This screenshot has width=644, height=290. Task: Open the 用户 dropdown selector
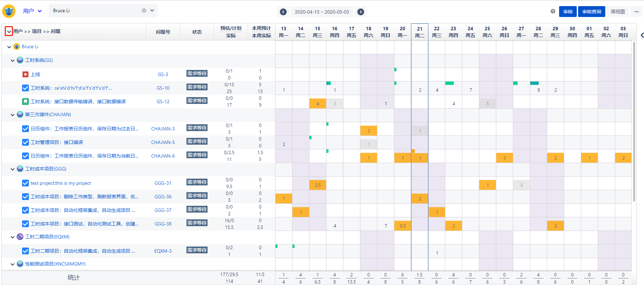[x=33, y=11]
